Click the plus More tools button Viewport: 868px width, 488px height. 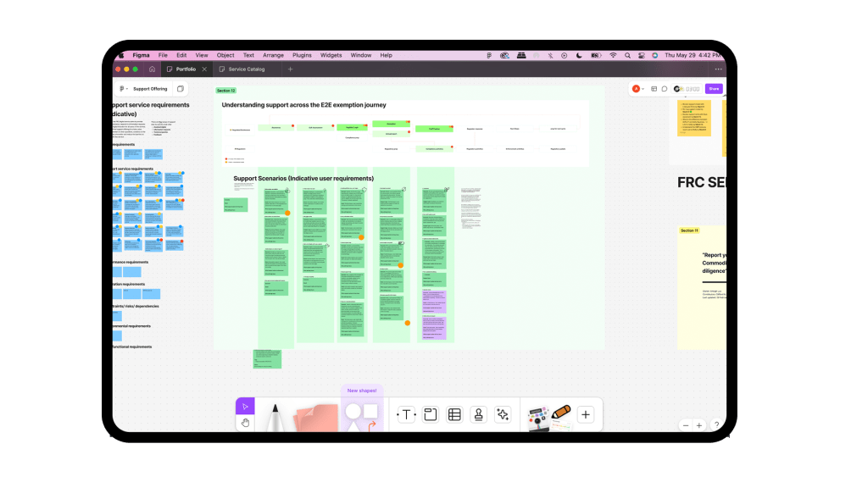pos(586,414)
